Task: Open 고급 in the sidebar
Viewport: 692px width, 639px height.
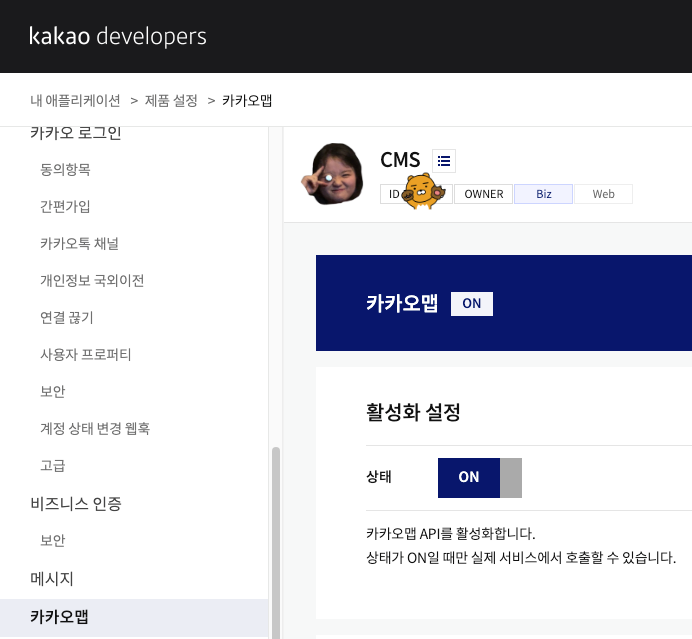Action: point(53,466)
